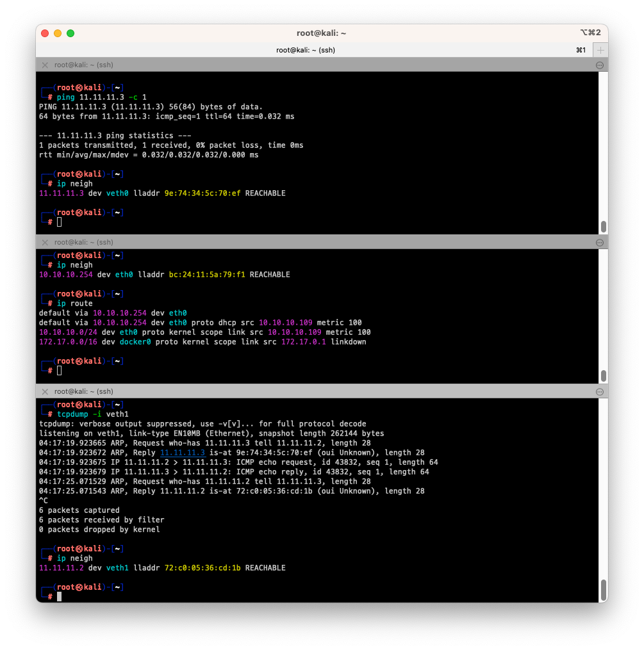Click the bottom pane title 'root@kali: ~ (ssh)'

pyautogui.click(x=84, y=392)
